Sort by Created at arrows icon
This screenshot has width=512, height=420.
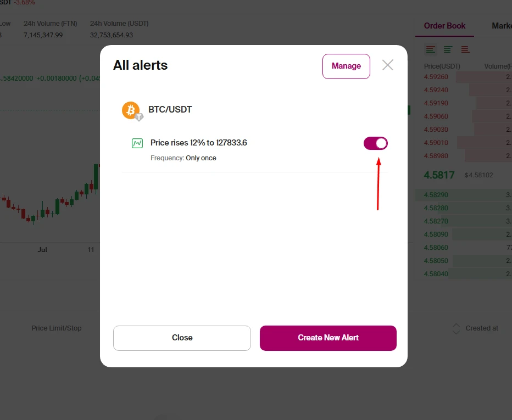(x=456, y=329)
